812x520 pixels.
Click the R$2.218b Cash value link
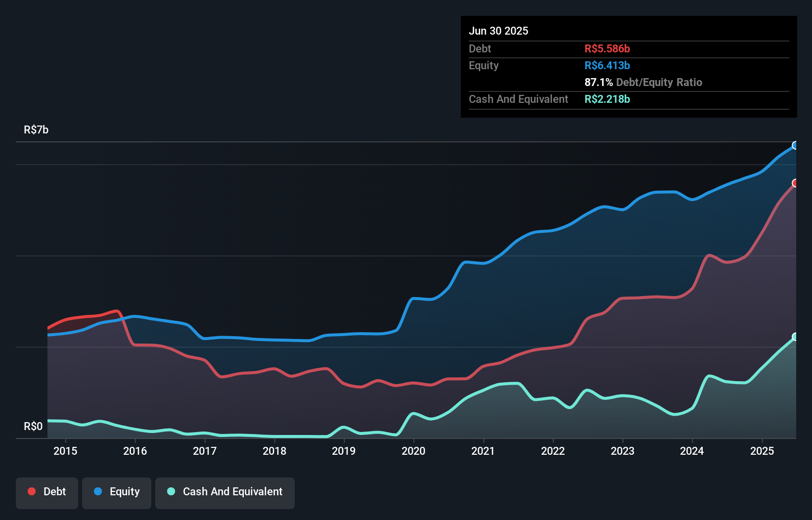pos(607,99)
